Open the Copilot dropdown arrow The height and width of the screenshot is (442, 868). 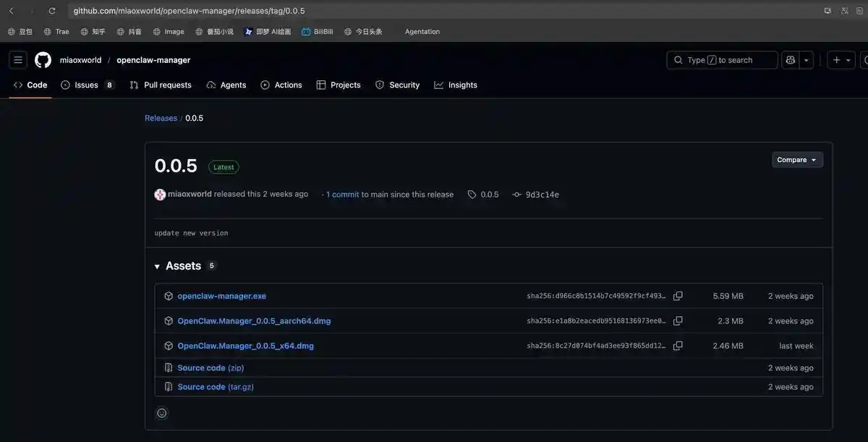pos(806,60)
